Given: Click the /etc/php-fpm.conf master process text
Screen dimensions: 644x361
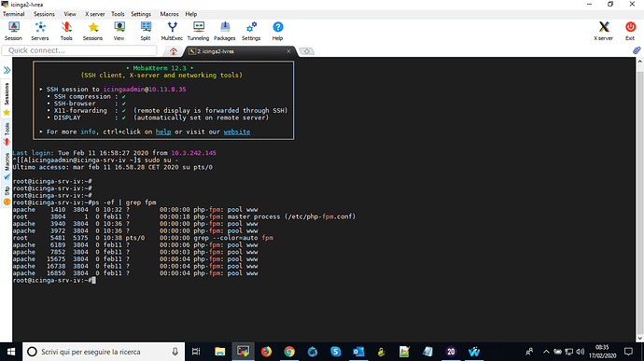Looking at the screenshot, I should (320, 216).
